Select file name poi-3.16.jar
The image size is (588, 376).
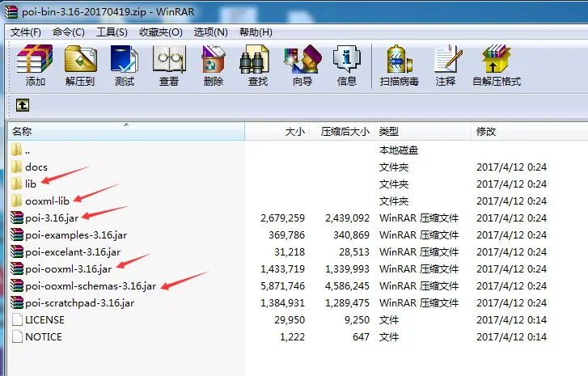click(x=52, y=218)
